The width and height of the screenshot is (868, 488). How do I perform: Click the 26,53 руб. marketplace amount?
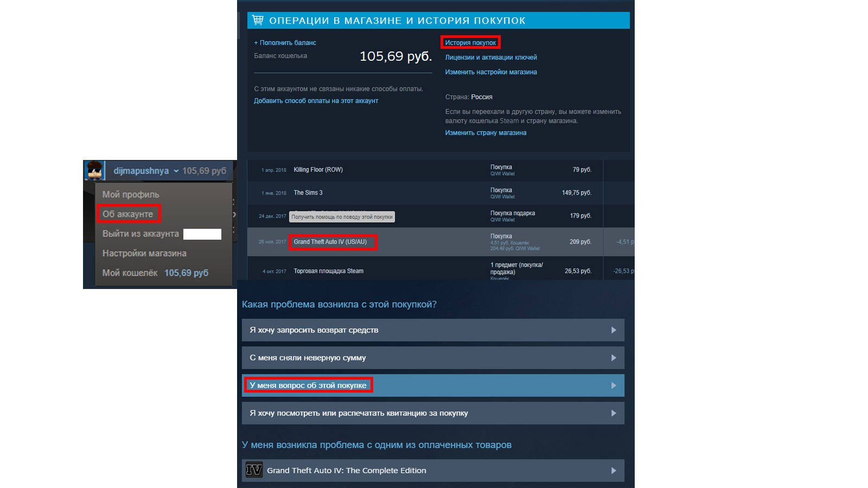(578, 271)
